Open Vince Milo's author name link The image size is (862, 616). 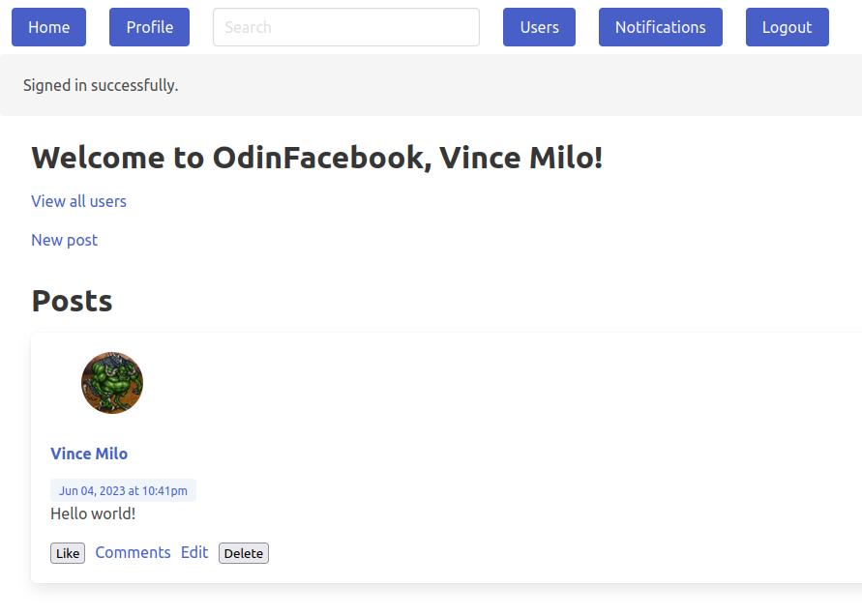pos(89,454)
